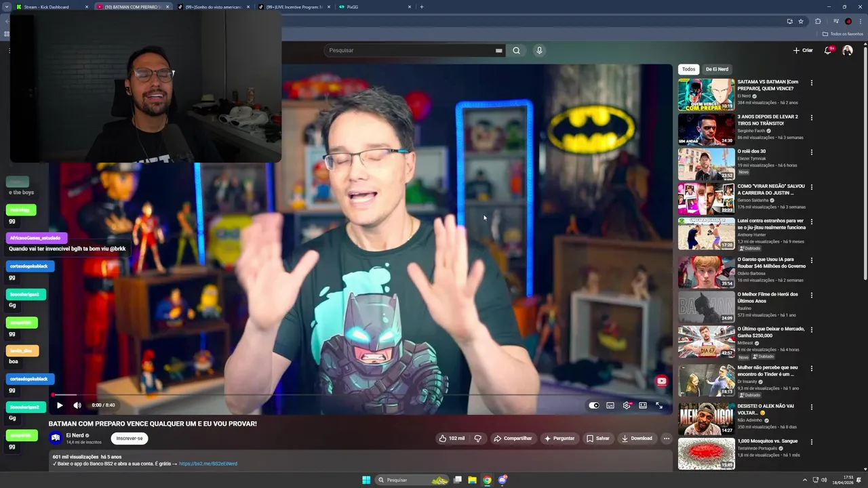Toggle the autoplay switch in player
This screenshot has width=868, height=488.
(594, 405)
